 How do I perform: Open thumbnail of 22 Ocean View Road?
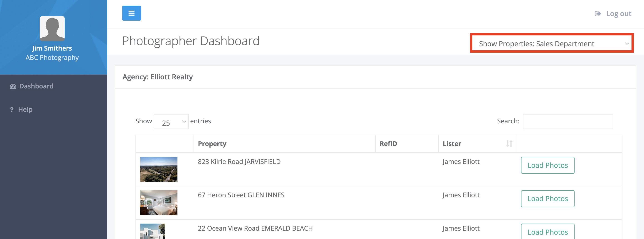click(152, 231)
